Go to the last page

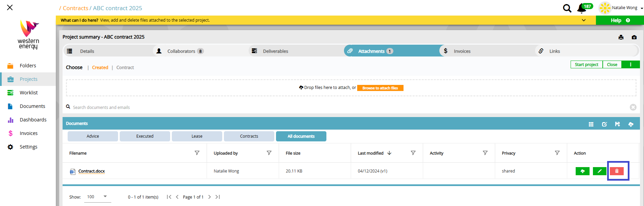point(217,197)
